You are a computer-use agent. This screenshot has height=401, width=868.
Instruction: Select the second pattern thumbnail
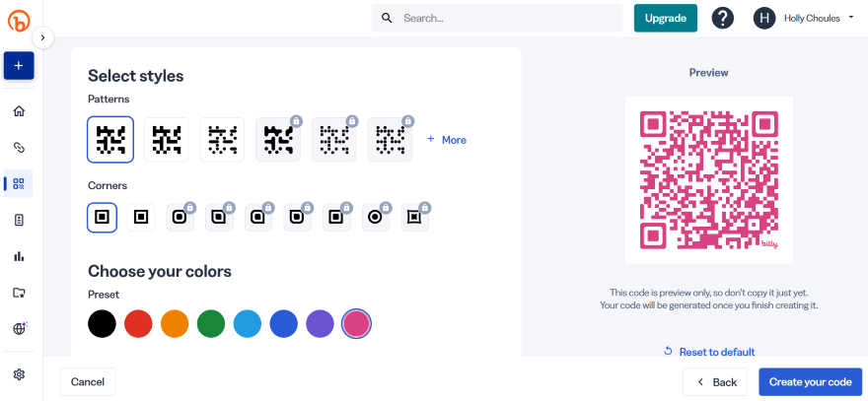click(166, 139)
